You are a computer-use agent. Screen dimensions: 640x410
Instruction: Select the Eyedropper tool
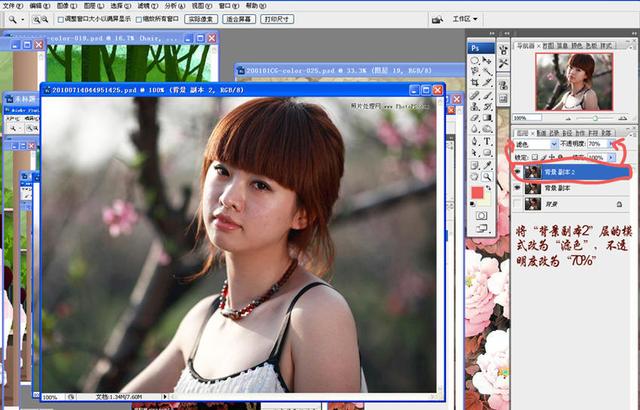tap(487, 165)
